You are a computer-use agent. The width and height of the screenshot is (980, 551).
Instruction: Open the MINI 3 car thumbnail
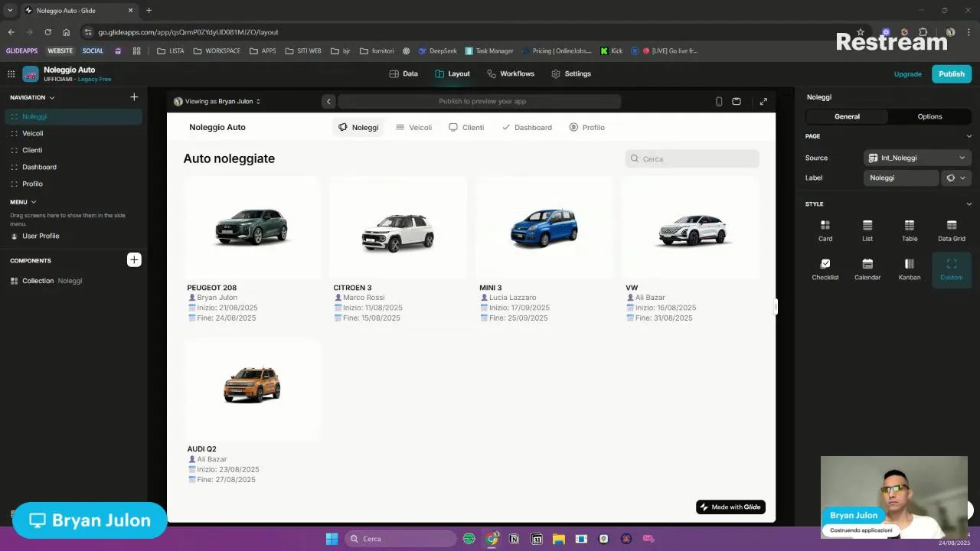point(544,227)
